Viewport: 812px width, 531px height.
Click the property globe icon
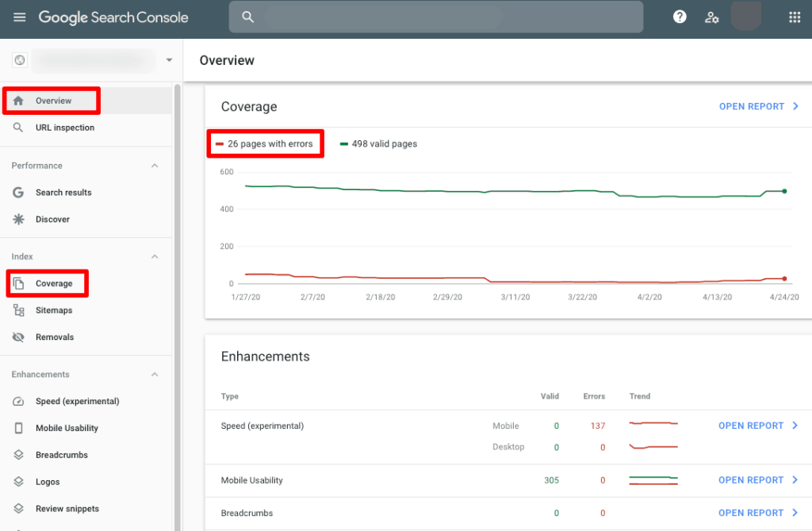point(20,60)
